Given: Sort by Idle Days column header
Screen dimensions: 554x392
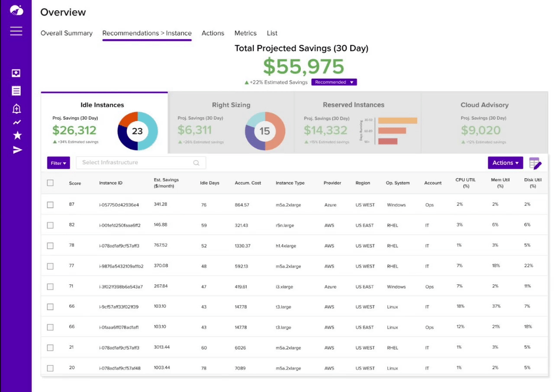Looking at the screenshot, I should coord(210,183).
